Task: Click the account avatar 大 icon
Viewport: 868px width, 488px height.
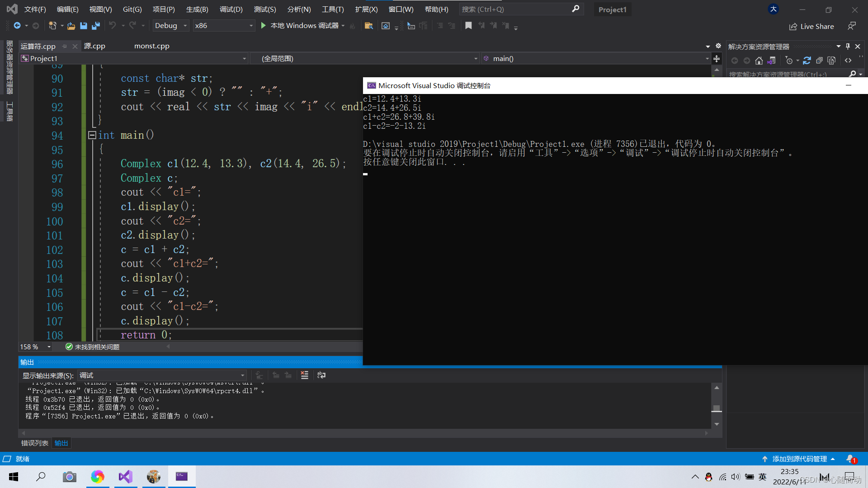Action: click(774, 9)
